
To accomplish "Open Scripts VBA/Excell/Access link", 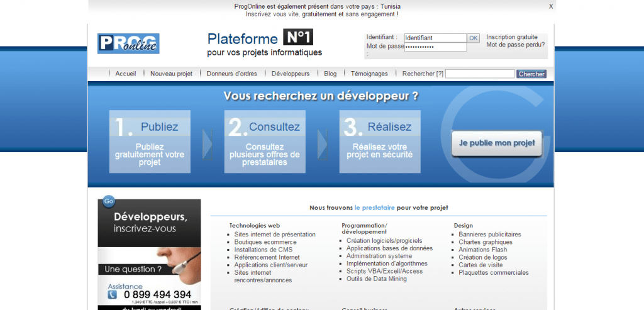I will pos(384,271).
